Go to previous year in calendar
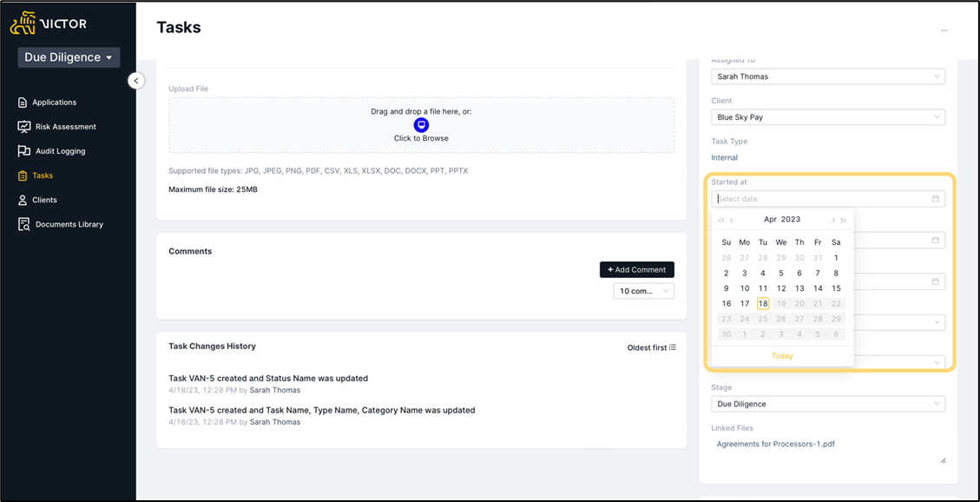980x502 pixels. pos(721,220)
